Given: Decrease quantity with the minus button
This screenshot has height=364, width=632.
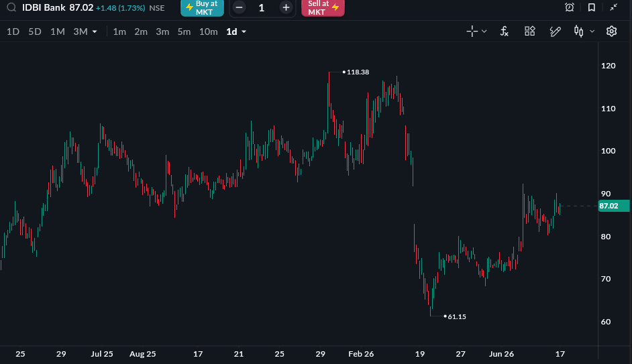Looking at the screenshot, I should (x=239, y=7).
